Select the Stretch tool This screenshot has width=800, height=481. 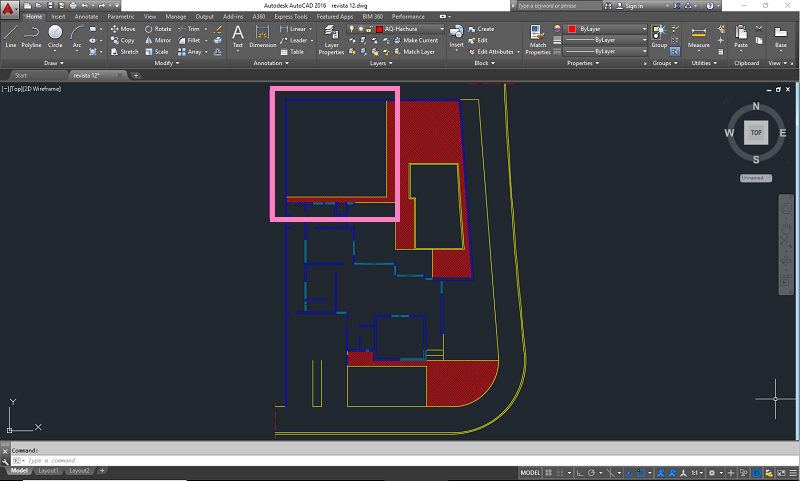click(124, 52)
